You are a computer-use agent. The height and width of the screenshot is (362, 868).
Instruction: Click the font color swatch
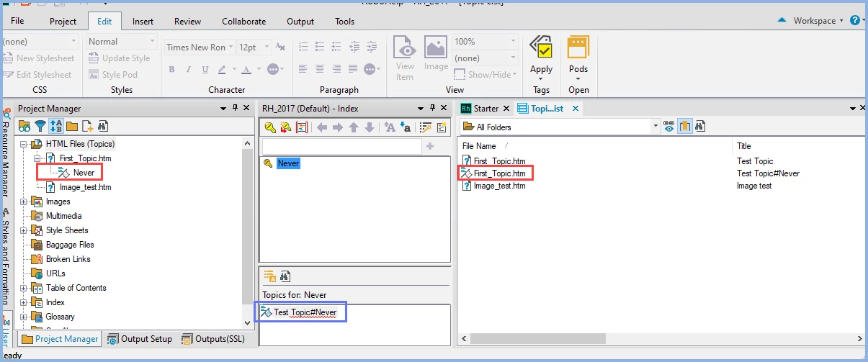pyautogui.click(x=246, y=70)
